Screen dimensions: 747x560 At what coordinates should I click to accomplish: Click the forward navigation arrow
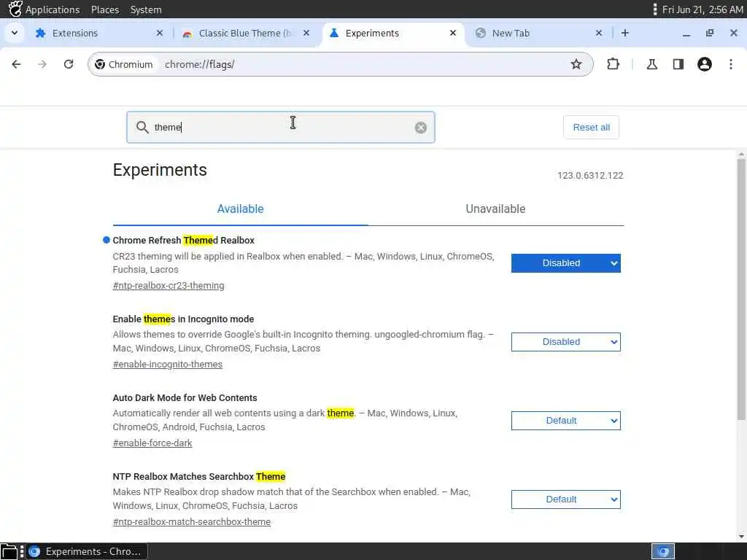coord(42,64)
